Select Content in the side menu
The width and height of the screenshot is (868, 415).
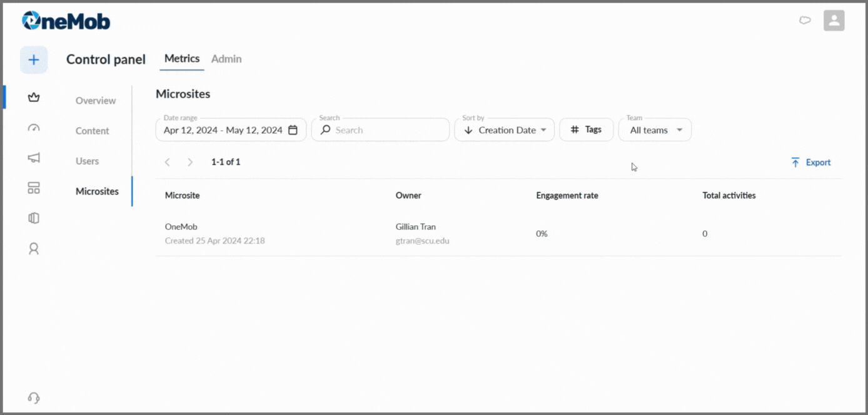pyautogui.click(x=93, y=131)
